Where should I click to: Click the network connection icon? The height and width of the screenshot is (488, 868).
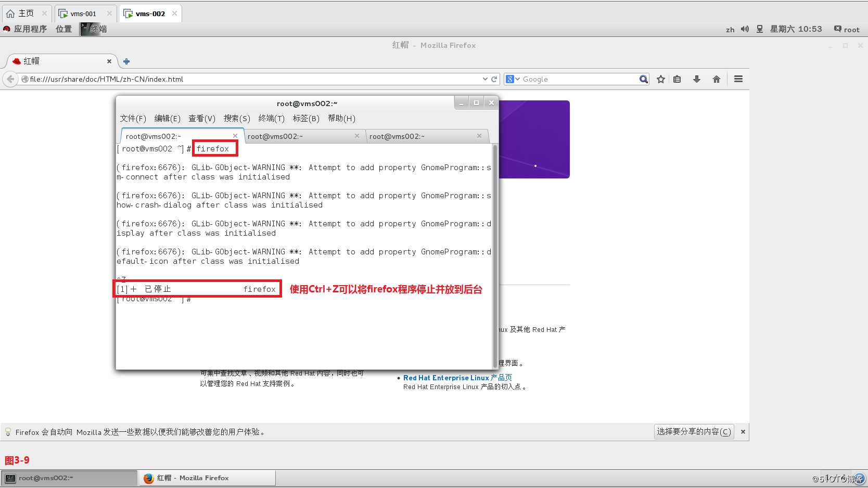pyautogui.click(x=760, y=29)
